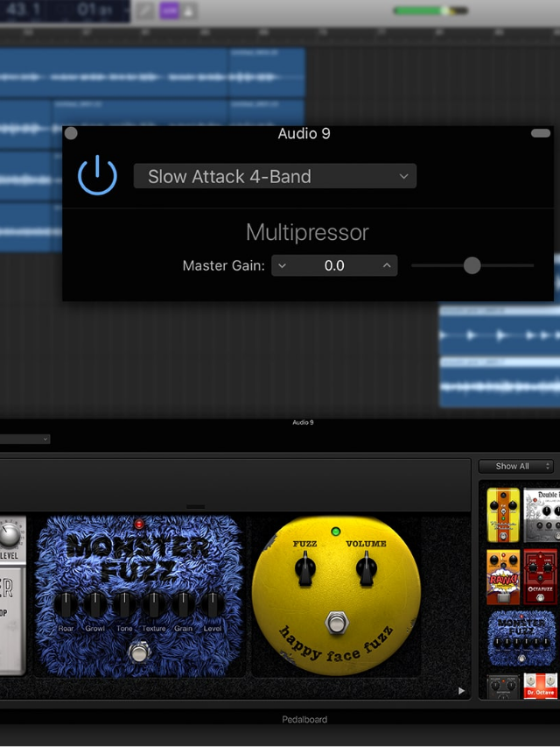Image resolution: width=560 pixels, height=747 pixels.
Task: Click the Audio 9 title of Pedalboard window
Action: (303, 422)
